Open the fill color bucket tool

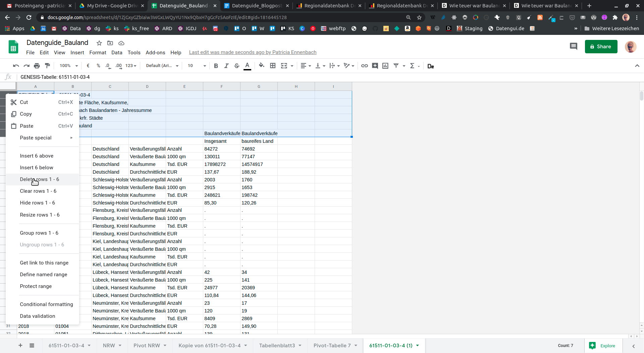pyautogui.click(x=261, y=66)
